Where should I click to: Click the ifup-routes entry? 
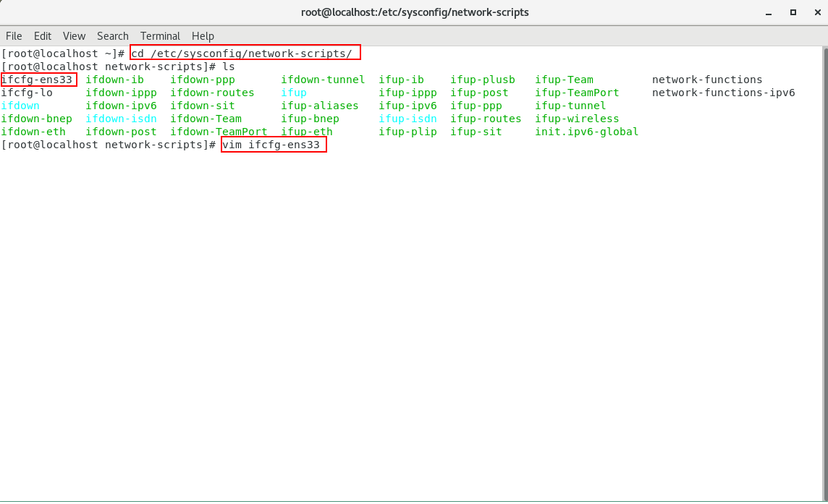coord(486,119)
